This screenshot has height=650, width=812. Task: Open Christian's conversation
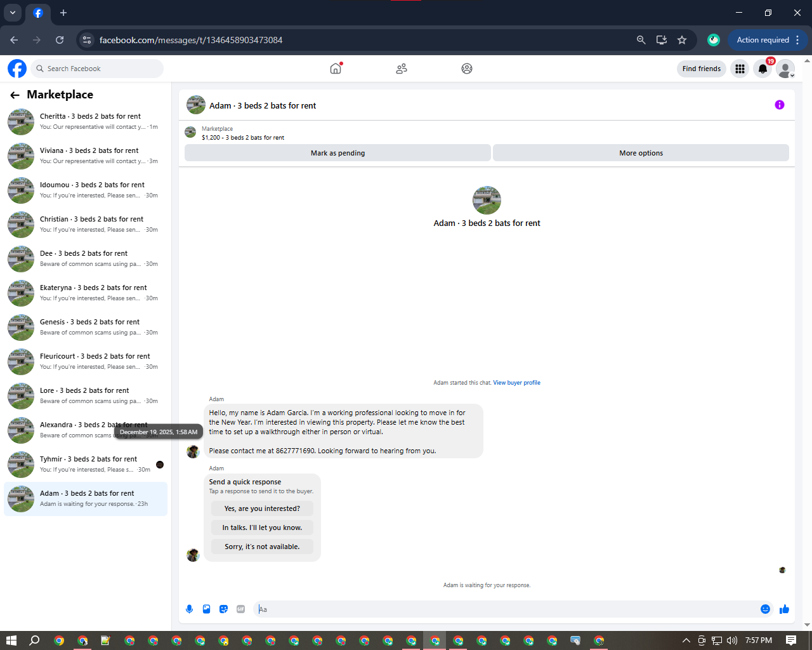[x=86, y=225]
